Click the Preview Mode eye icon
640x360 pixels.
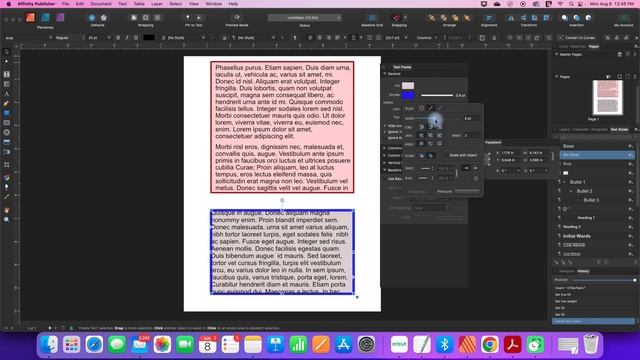pos(237,18)
